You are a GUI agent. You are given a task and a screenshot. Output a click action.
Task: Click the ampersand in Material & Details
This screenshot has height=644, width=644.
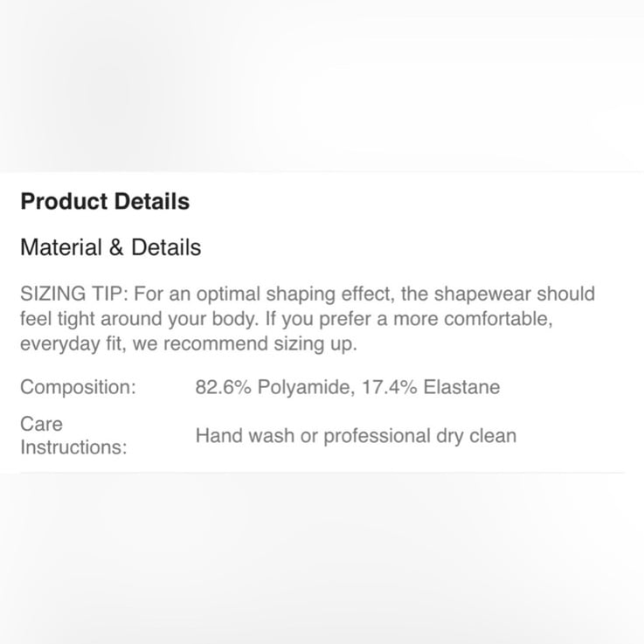[116, 247]
